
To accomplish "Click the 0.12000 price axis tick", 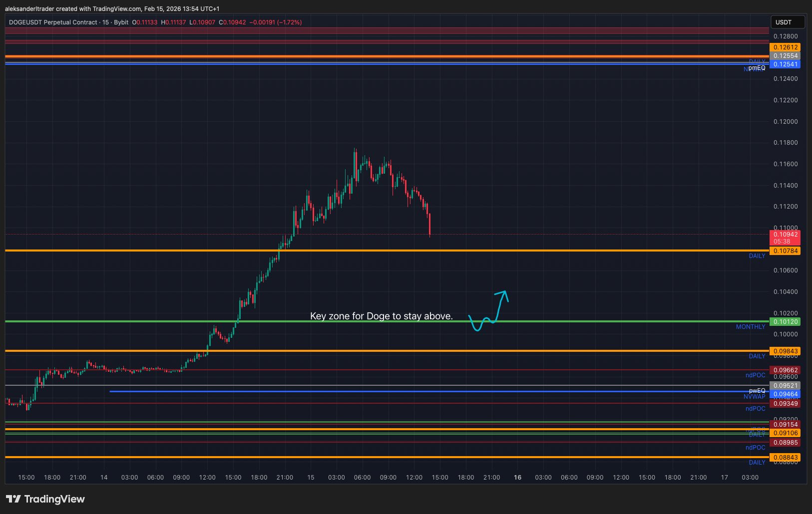I will (x=786, y=122).
